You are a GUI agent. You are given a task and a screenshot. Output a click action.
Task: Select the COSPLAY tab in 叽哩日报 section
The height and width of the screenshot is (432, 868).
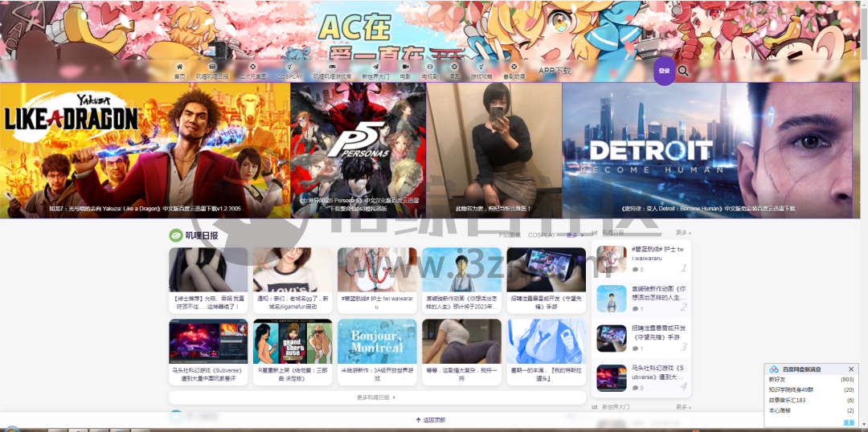click(542, 235)
